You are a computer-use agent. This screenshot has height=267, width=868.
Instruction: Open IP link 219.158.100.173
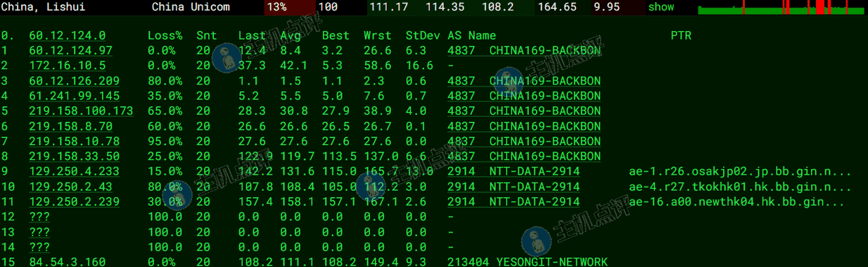point(82,111)
